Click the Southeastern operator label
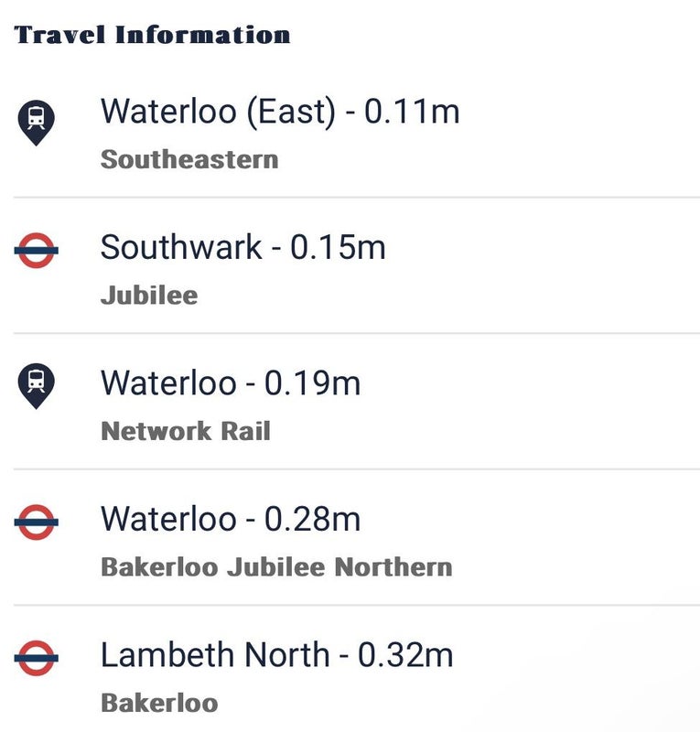The image size is (700, 732). pyautogui.click(x=189, y=159)
